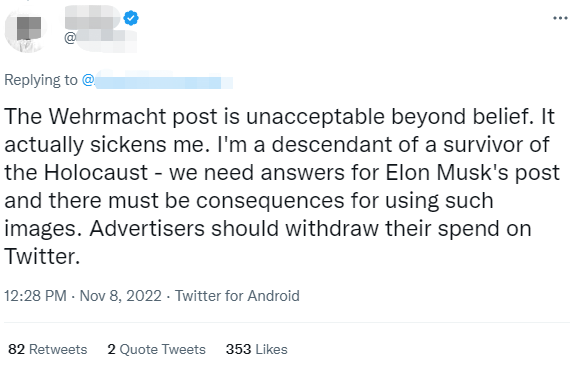Click the blue verified checkmark badge
Viewport: 585px width, 369px height.
[x=131, y=18]
